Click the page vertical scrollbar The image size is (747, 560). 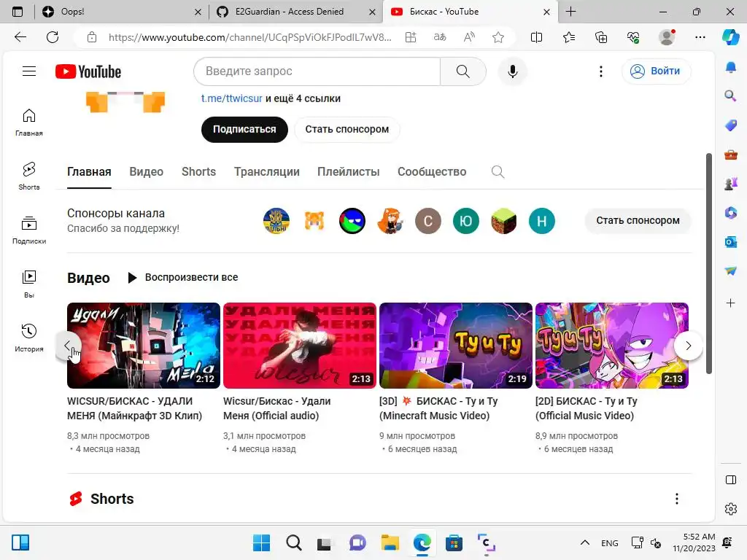tap(709, 263)
